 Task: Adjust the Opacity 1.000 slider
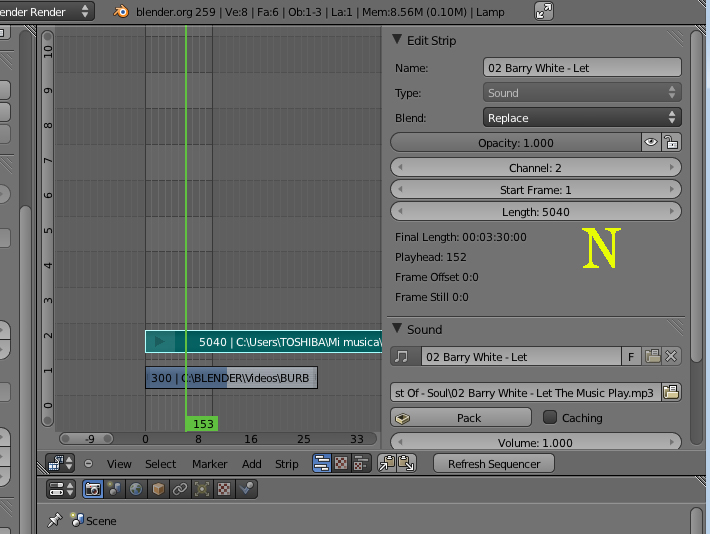click(x=516, y=143)
